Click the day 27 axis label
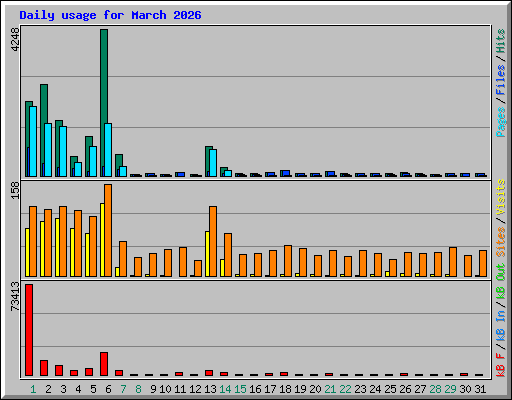The image size is (512, 400). tap(420, 389)
